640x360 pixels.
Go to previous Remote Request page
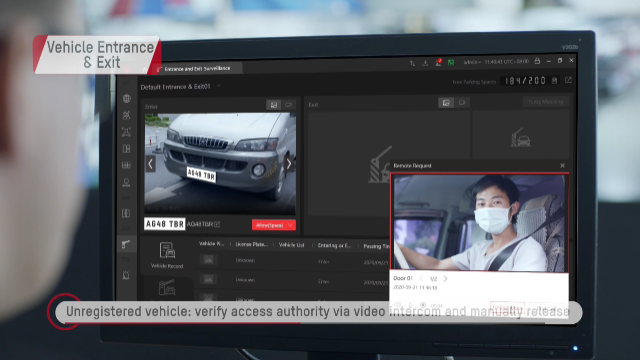coord(422,279)
